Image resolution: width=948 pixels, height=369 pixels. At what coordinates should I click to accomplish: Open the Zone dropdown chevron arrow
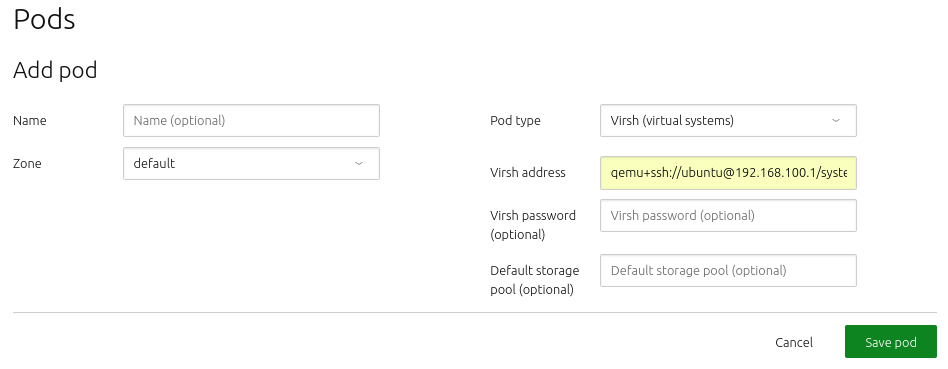click(359, 163)
